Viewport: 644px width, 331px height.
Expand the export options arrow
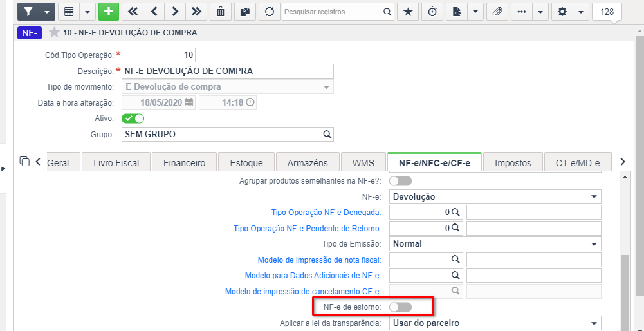(475, 12)
